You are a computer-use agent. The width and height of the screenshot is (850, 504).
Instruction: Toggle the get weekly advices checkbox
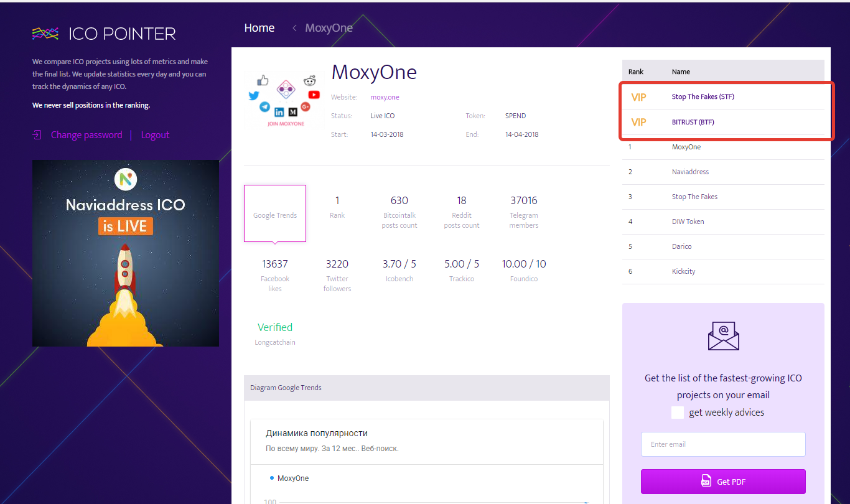coord(678,413)
